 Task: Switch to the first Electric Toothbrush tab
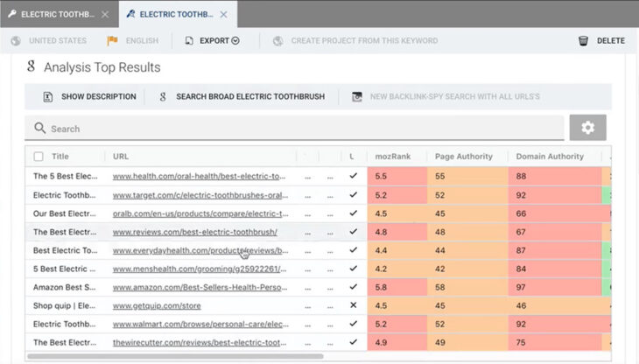(53, 15)
